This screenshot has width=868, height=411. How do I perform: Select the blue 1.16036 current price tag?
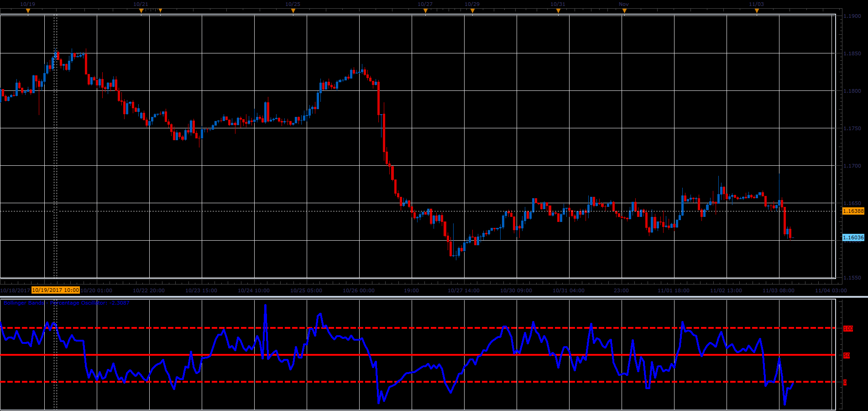pyautogui.click(x=853, y=237)
